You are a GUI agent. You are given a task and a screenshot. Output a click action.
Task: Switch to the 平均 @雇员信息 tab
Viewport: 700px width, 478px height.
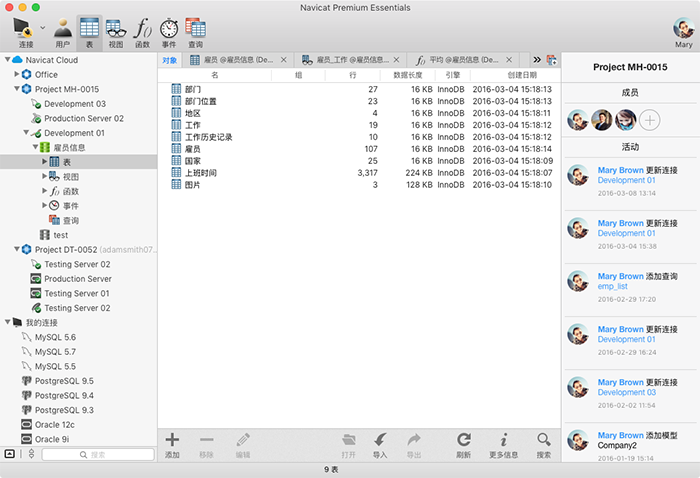464,60
